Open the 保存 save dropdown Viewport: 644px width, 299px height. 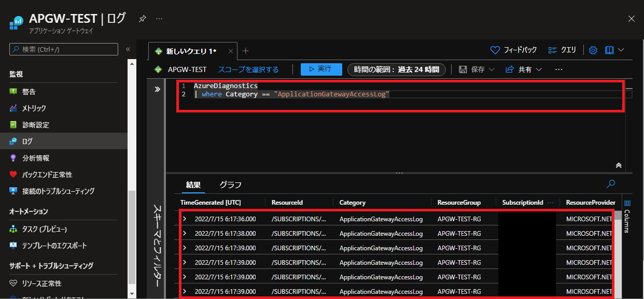point(477,69)
